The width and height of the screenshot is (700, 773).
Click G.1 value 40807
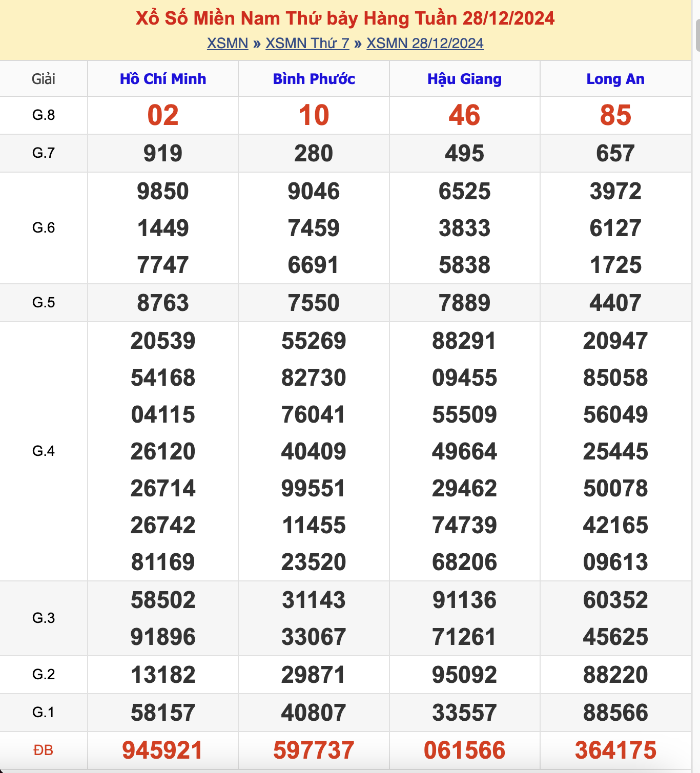[x=314, y=713]
